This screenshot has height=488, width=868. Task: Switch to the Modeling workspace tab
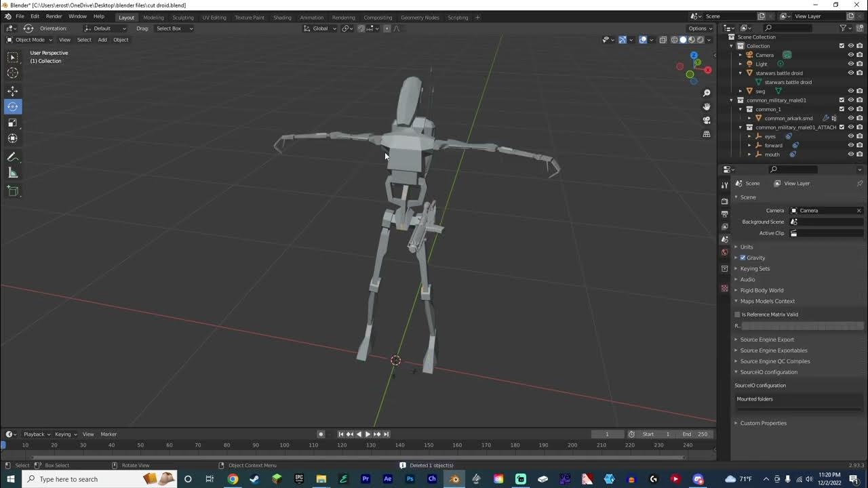click(153, 18)
